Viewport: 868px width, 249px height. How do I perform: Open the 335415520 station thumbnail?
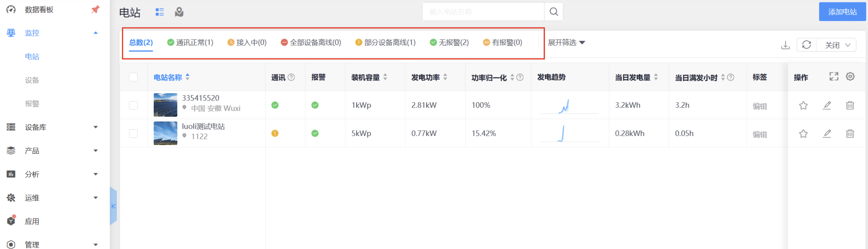pyautogui.click(x=165, y=105)
